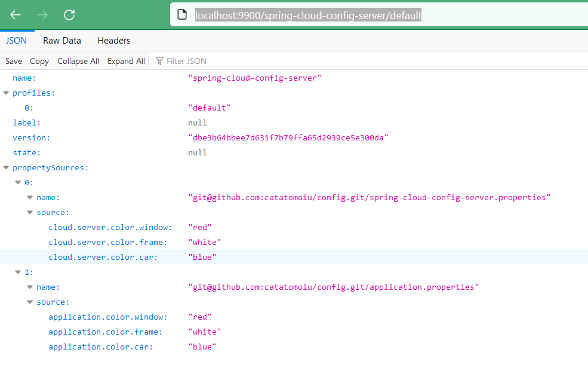Select application.color.frame key

point(106,332)
